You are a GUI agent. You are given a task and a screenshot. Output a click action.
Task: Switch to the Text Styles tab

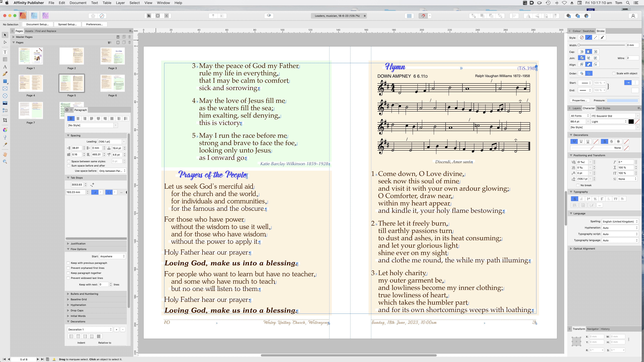tap(603, 108)
